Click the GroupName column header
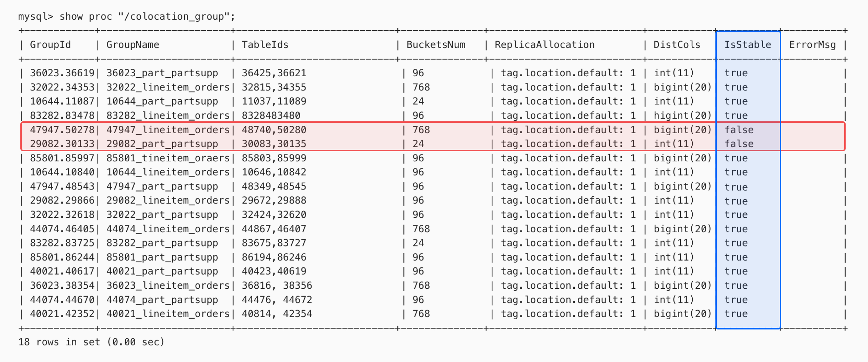Image resolution: width=868 pixels, height=362 pixels. pyautogui.click(x=132, y=44)
